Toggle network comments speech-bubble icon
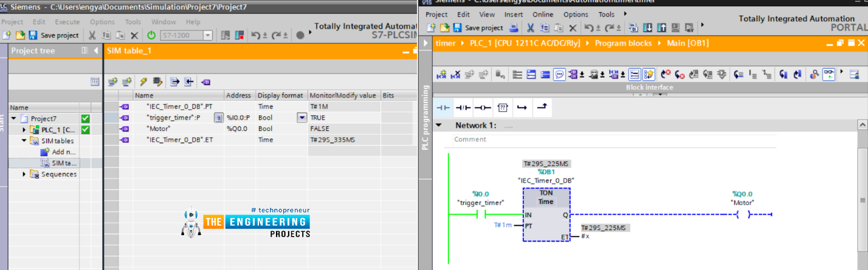Screen dimensions: 868x270 (x=559, y=74)
